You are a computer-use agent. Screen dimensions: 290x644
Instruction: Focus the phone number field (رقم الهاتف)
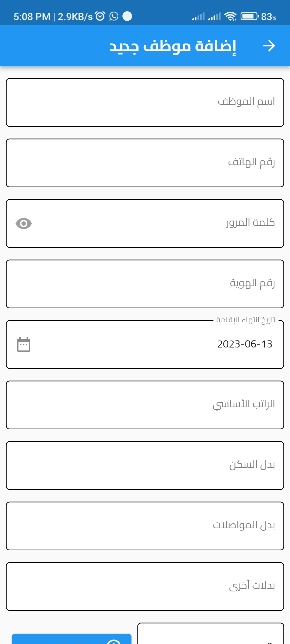coord(145,163)
